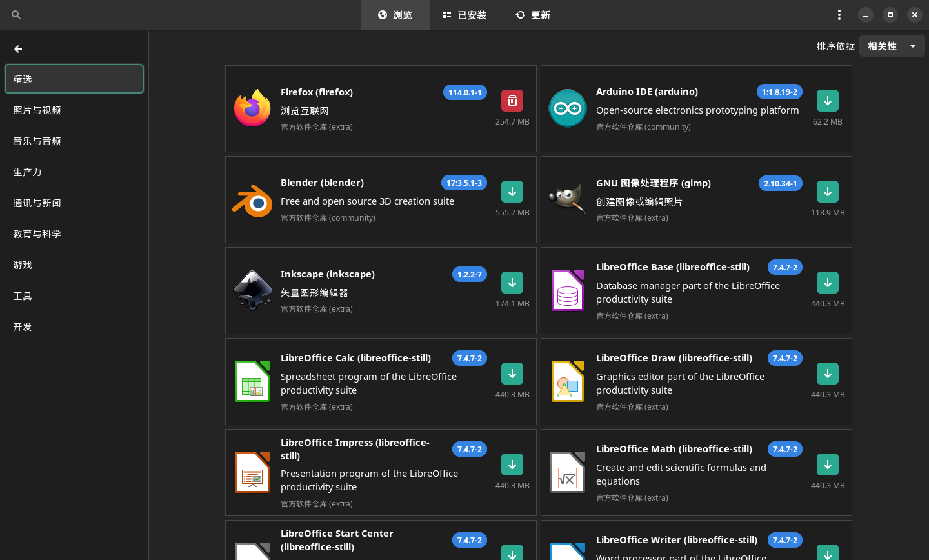Select the 照片与视频 category
The width and height of the screenshot is (929, 560).
tap(74, 110)
